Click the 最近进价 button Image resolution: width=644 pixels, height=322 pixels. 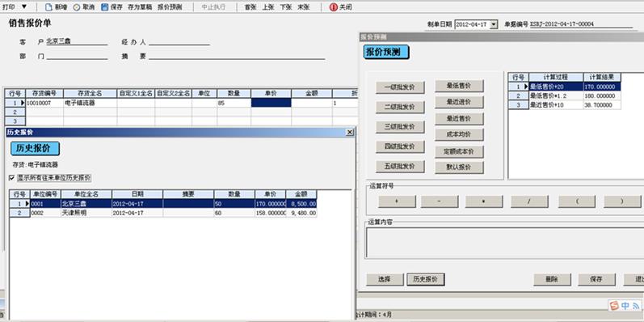[x=459, y=102]
